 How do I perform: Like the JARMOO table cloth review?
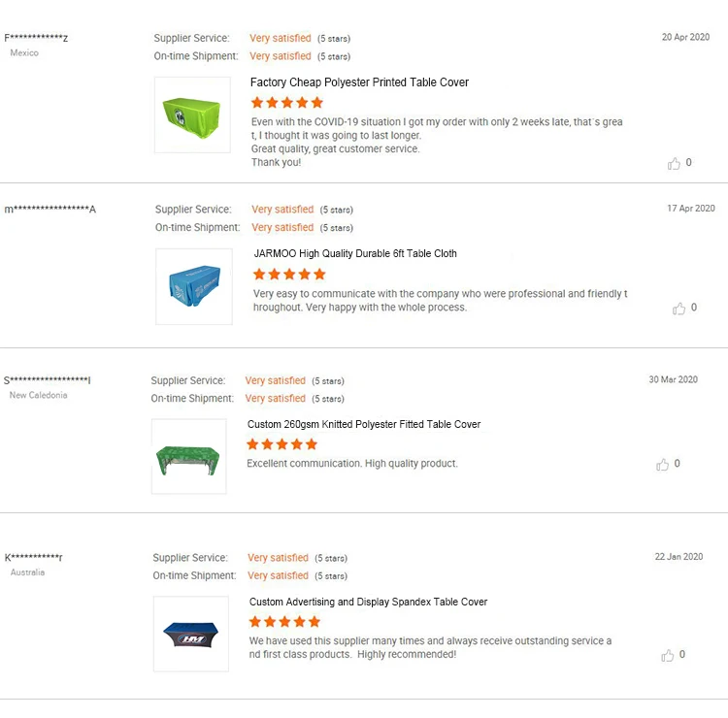(678, 309)
